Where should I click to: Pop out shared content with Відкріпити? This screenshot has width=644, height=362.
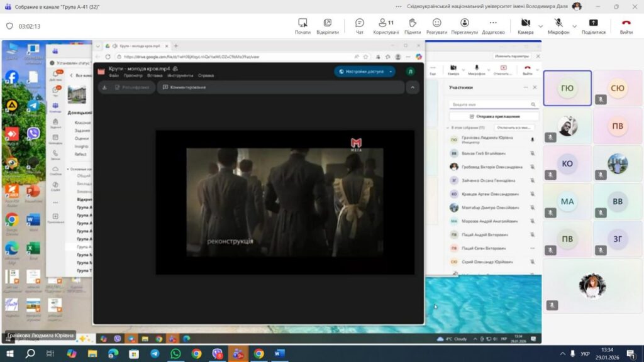pos(328,26)
